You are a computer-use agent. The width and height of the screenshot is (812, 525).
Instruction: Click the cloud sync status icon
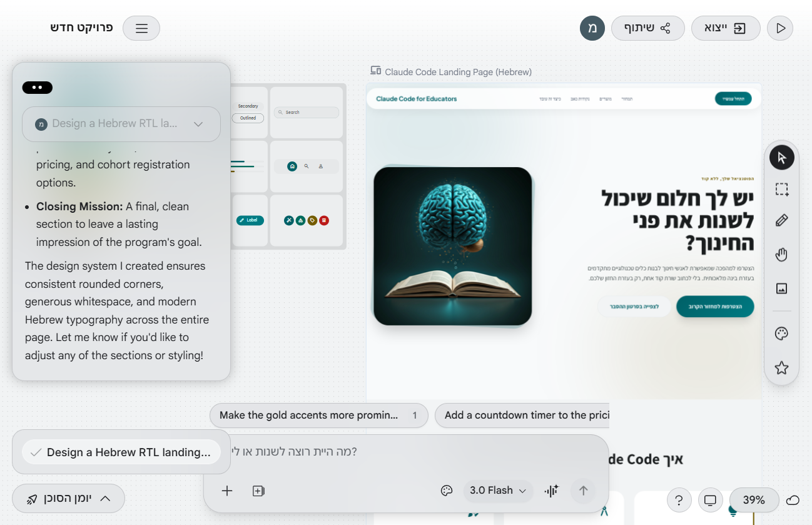click(793, 500)
